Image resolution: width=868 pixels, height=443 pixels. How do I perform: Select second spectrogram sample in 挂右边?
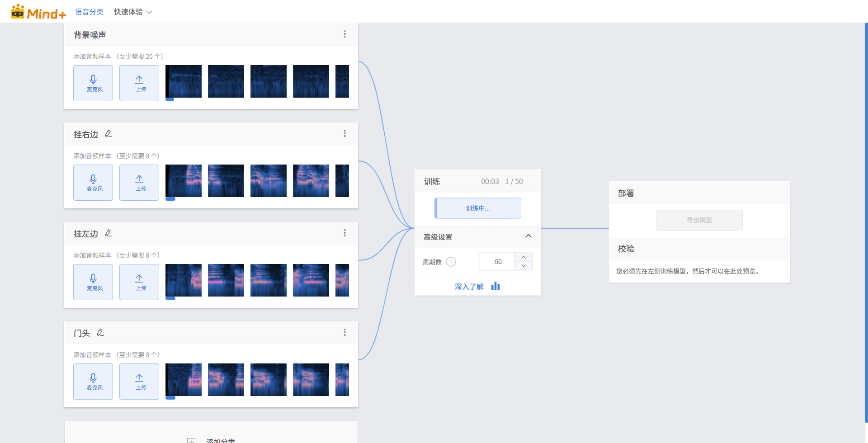point(226,181)
